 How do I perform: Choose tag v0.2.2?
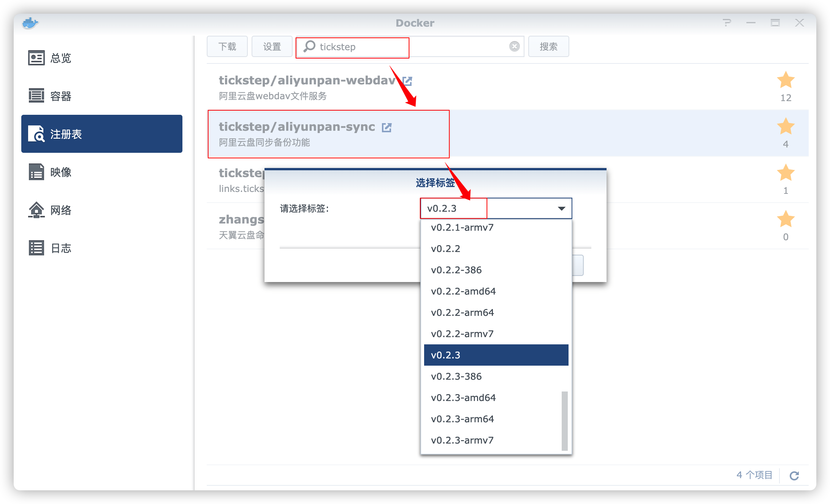click(496, 249)
